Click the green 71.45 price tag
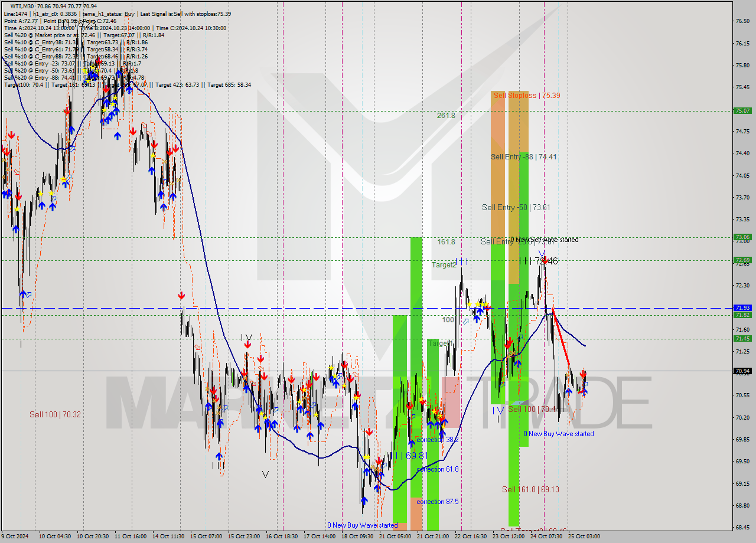 pos(742,338)
